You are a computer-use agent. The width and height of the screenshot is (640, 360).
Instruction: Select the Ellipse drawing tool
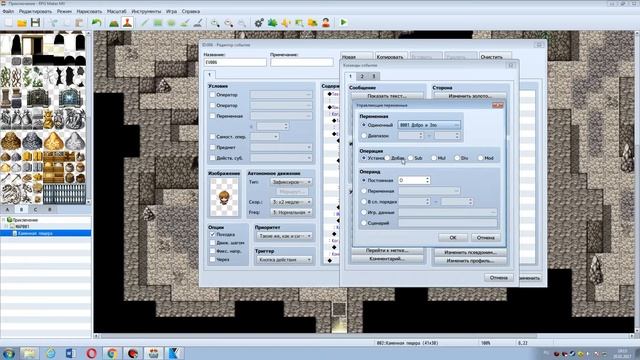coord(171,23)
